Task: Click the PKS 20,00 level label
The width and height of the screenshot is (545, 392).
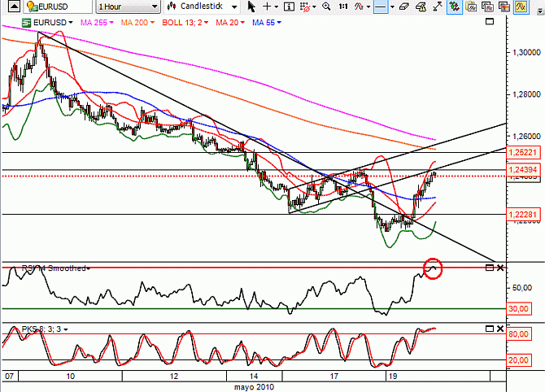Action: [519, 360]
